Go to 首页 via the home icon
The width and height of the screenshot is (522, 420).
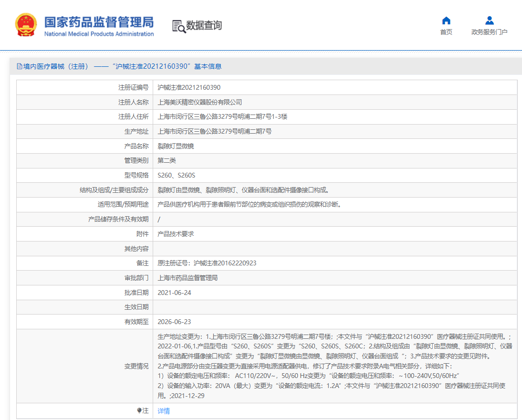point(446,21)
